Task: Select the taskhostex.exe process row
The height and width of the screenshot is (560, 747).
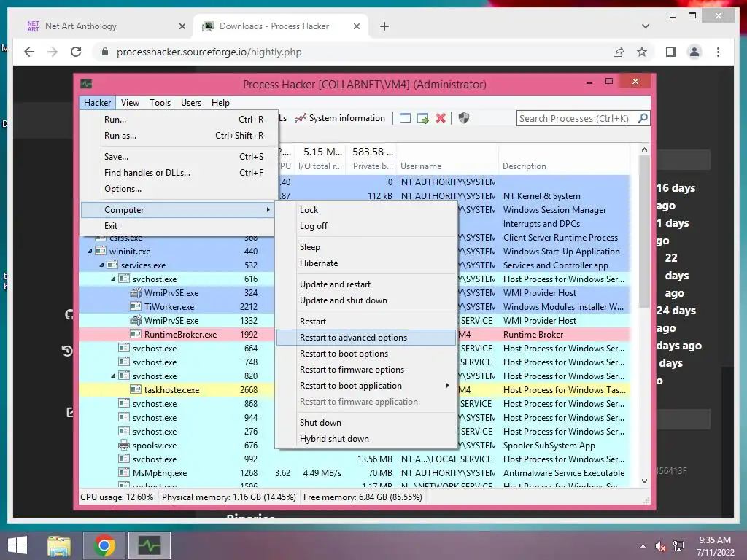Action: coord(355,390)
